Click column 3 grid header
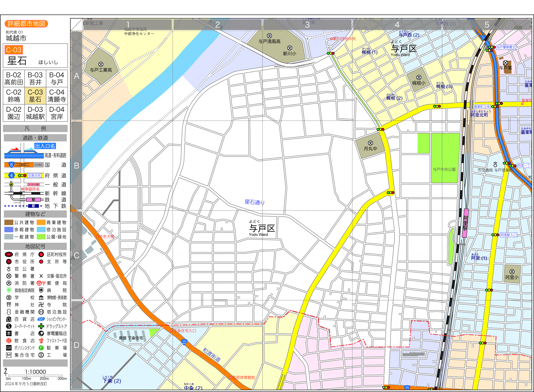 click(x=307, y=24)
